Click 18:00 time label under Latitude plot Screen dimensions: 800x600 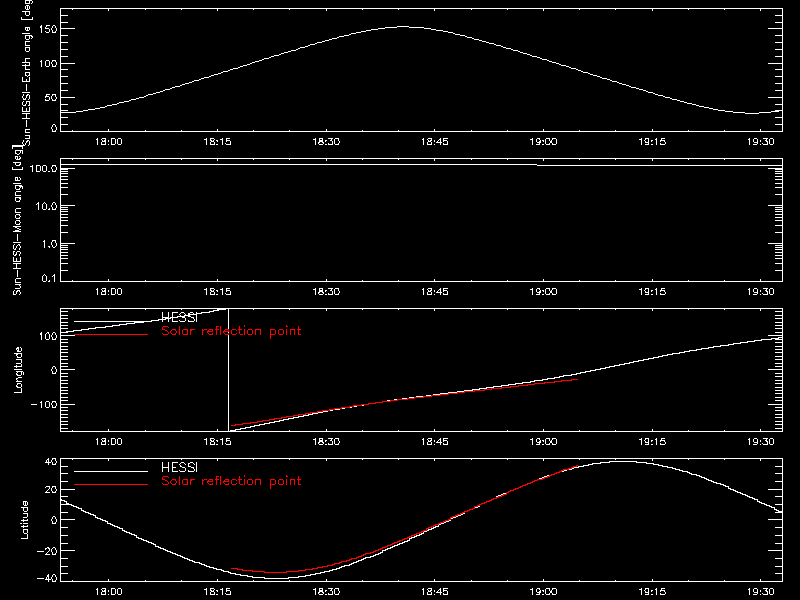click(x=109, y=592)
